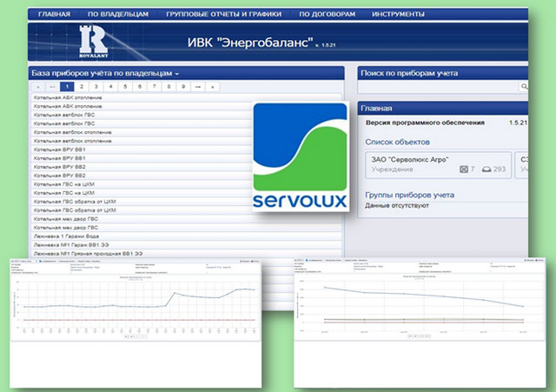This screenshot has width=556, height=392.
Task: Open row Лежневка №1 Гараж ВВ1 ЭЭ
Action: 186,245
